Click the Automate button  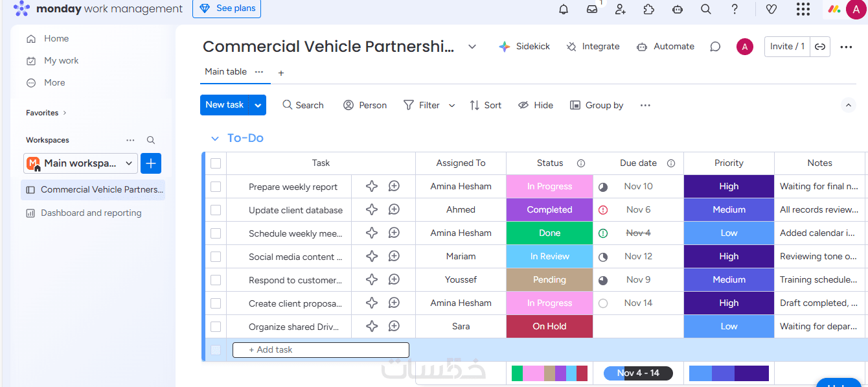pos(666,47)
